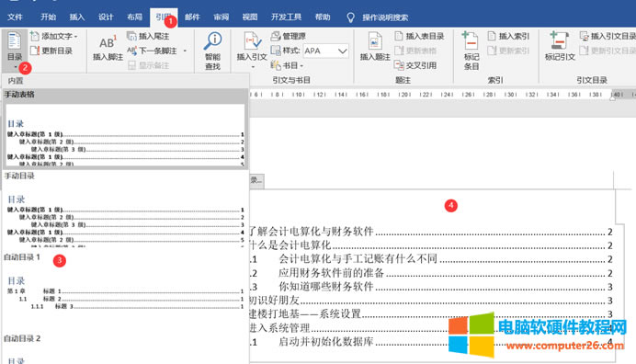Click TOC entry 你知道哪些财务软件

(x=431, y=287)
